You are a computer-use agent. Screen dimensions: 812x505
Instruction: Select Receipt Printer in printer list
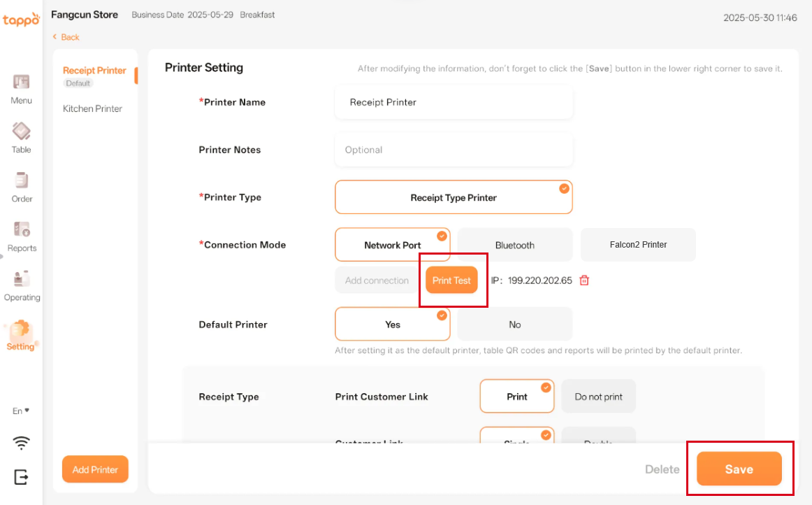(94, 71)
